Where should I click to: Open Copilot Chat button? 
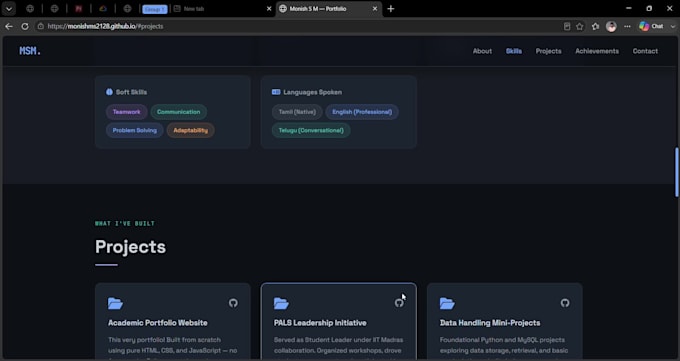point(651,26)
